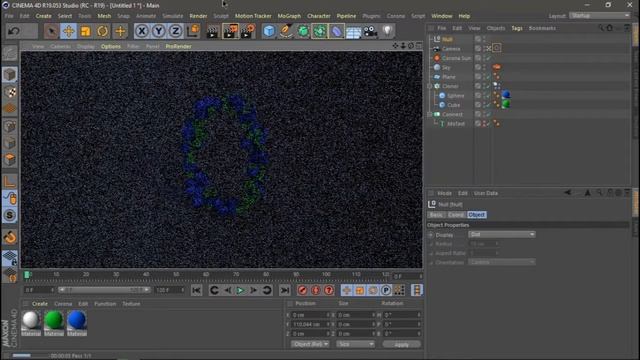Image resolution: width=640 pixels, height=360 pixels.
Task: Open viewport ProRender menu
Action: [178, 46]
